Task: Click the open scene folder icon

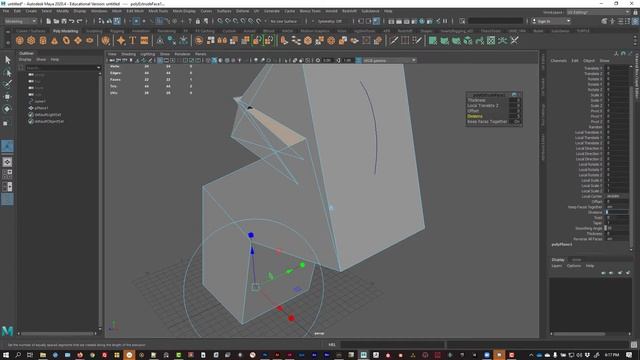Action: pos(56,21)
